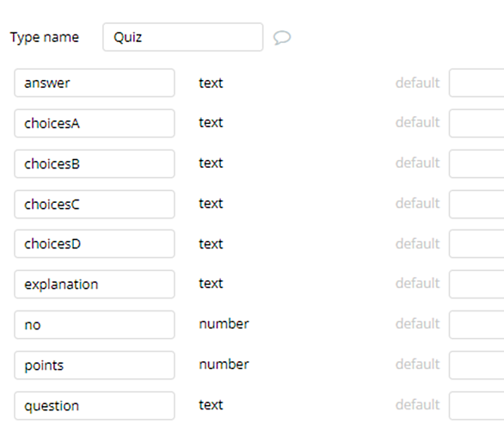Select the choicesA field name box
The height and width of the screenshot is (424, 504).
(95, 124)
